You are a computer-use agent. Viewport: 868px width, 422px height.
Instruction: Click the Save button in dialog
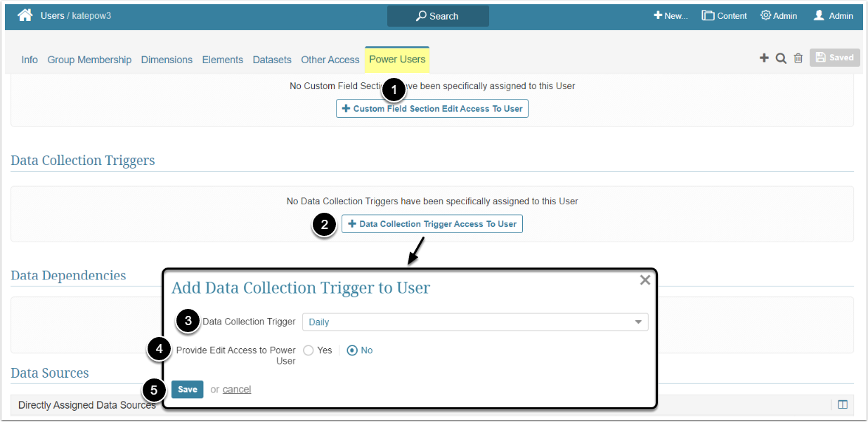188,389
